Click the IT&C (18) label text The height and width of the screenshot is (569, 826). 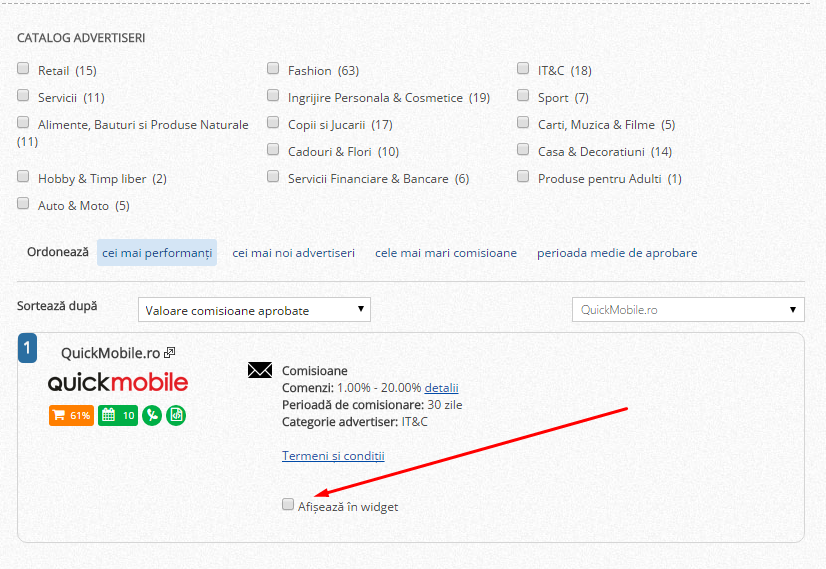[x=565, y=71]
